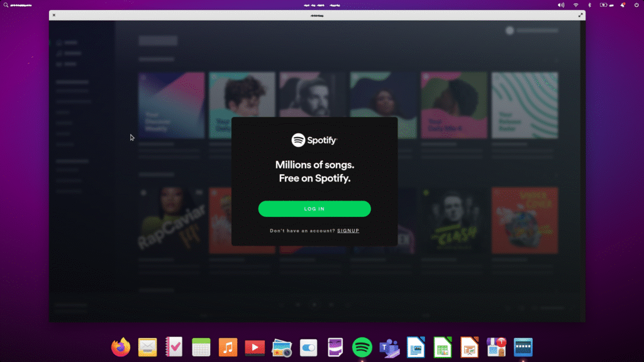Open the Applications search in the top-left panel
This screenshot has height=362, width=644.
pos(6,5)
